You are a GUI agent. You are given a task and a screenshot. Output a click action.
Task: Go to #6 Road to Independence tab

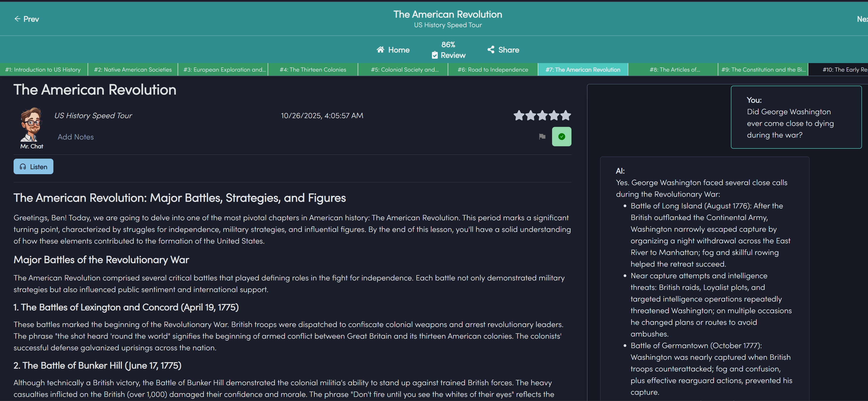pos(493,69)
